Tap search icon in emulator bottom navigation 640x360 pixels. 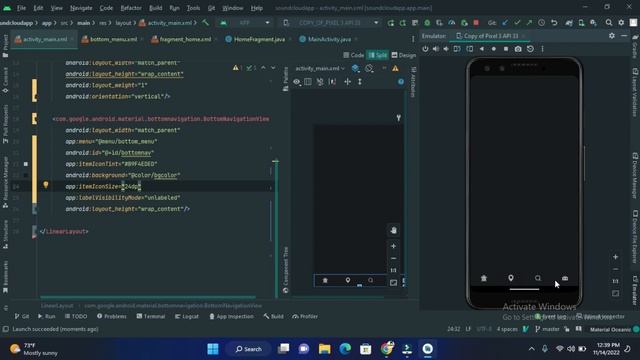(x=538, y=278)
